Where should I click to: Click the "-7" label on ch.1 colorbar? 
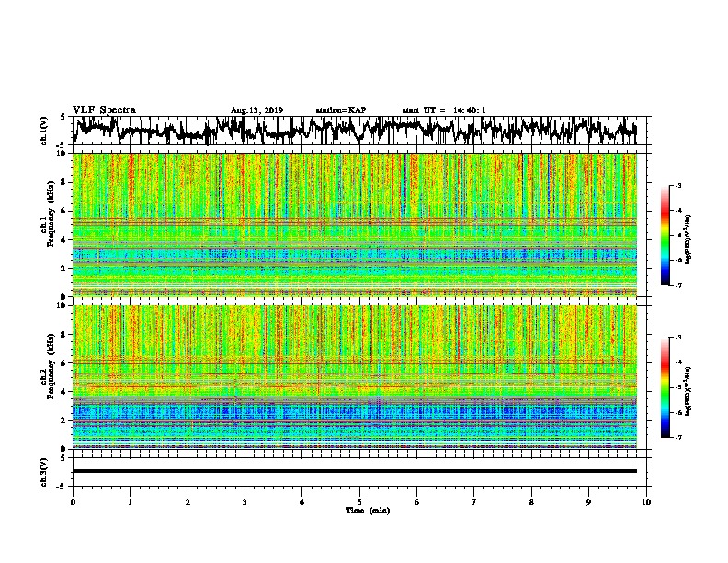coord(677,285)
